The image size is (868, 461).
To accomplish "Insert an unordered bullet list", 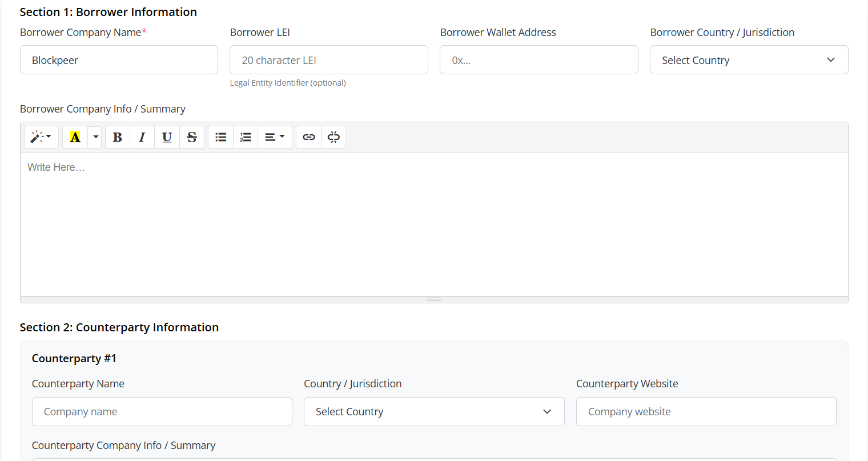I will (221, 137).
